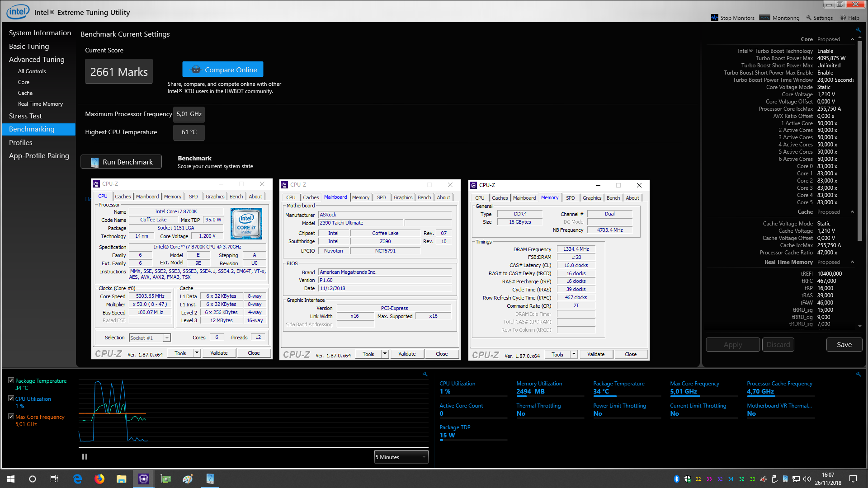Pause the monitoring graph
This screenshot has height=488, width=868.
click(85, 457)
